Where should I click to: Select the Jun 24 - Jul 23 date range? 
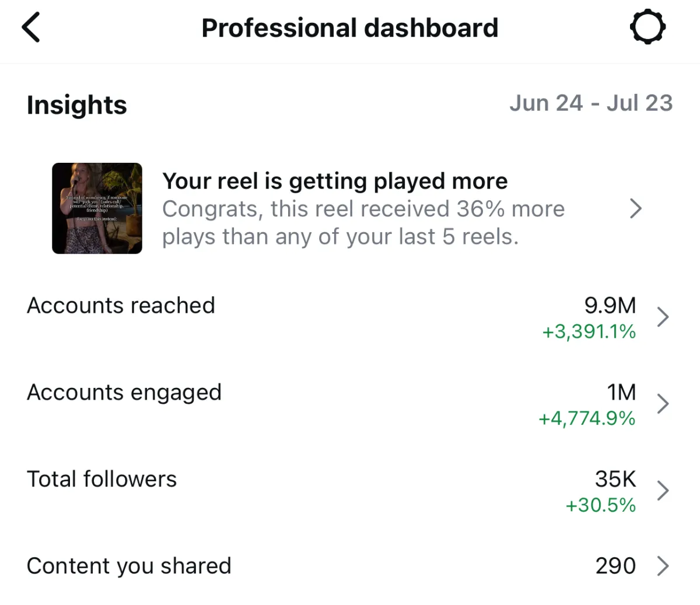tap(591, 103)
